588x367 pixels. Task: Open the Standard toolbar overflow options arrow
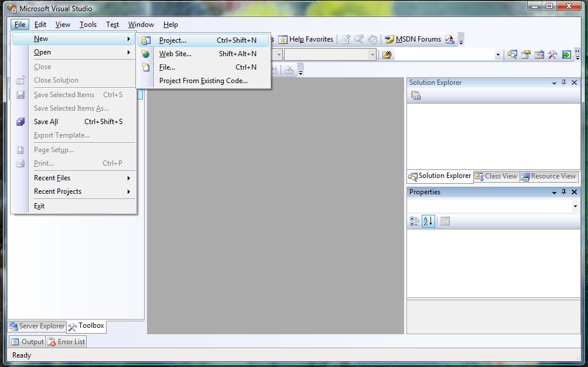coord(577,55)
